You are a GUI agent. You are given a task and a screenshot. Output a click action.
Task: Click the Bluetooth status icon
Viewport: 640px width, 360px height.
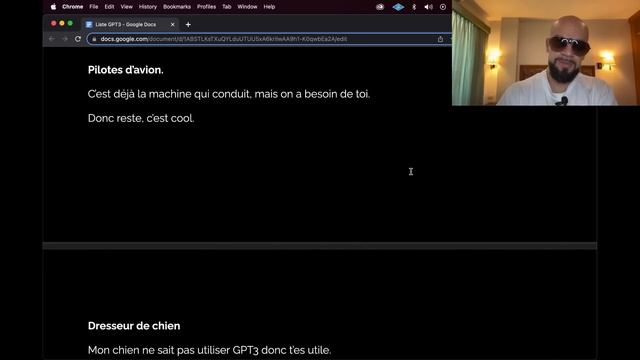point(413,7)
